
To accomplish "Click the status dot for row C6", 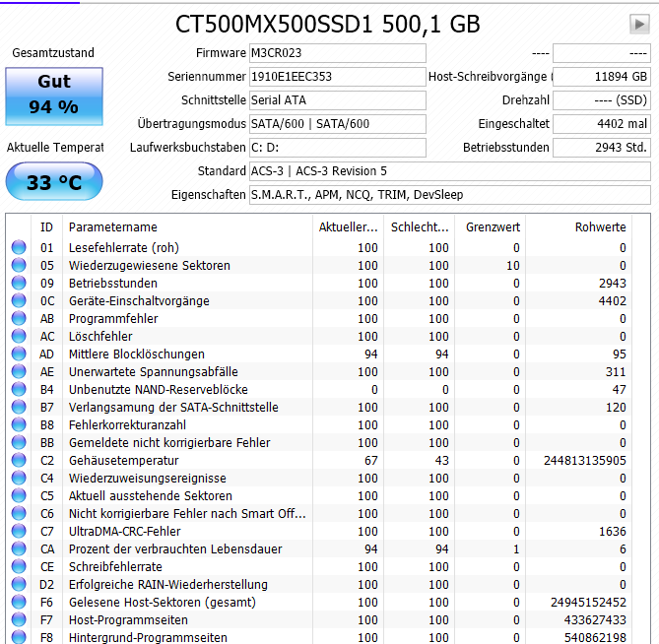I will (x=19, y=513).
